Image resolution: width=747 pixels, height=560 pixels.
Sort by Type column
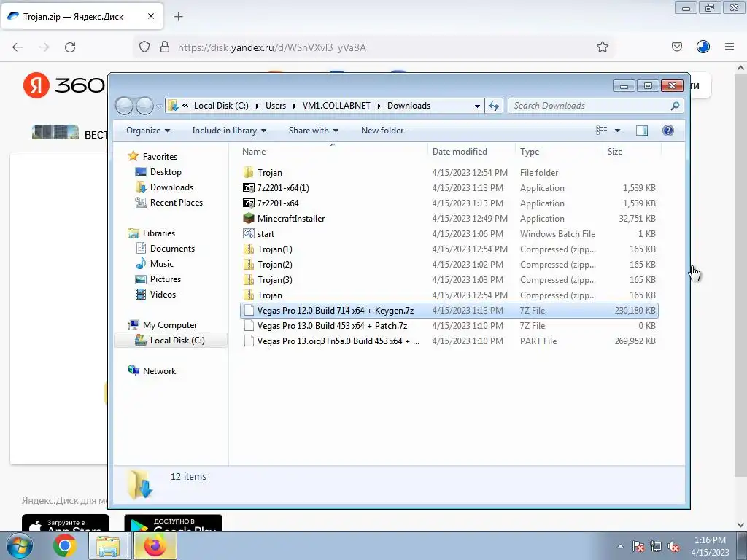coord(559,152)
